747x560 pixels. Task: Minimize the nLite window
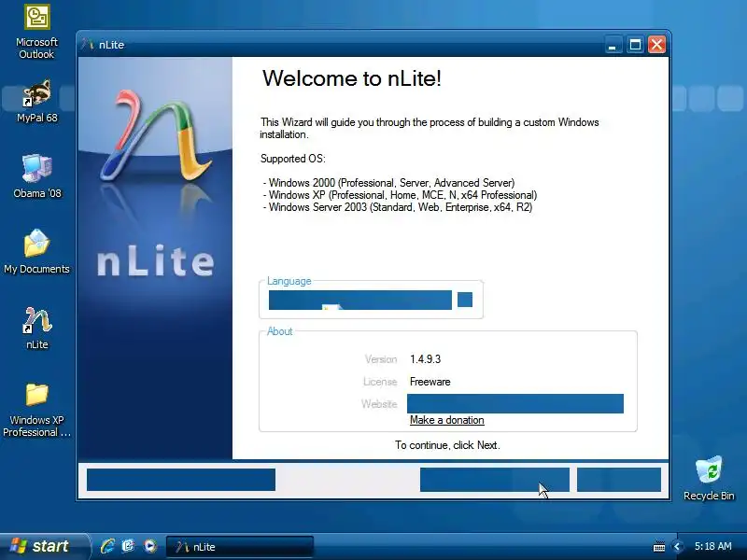[x=613, y=45]
